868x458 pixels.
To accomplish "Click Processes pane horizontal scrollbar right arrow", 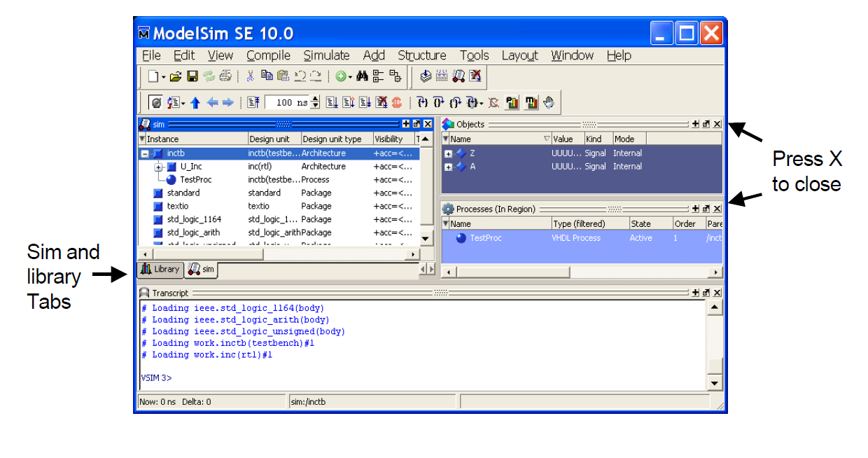I will click(x=716, y=272).
